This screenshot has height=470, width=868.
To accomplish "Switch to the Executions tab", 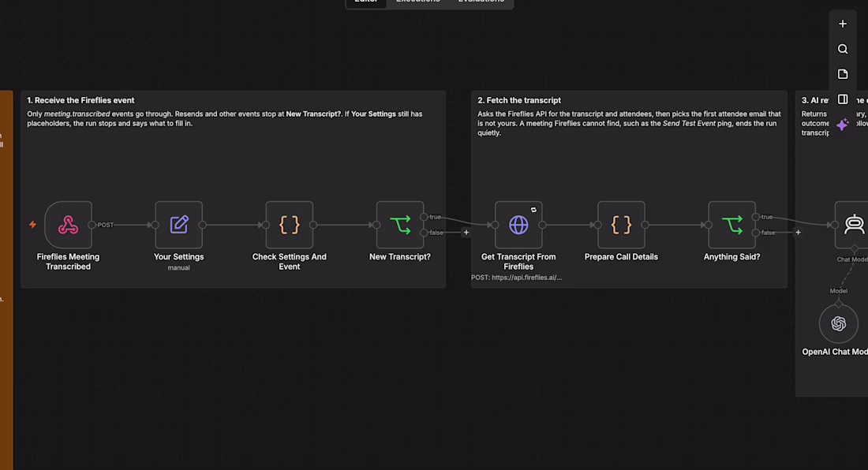I will (x=418, y=2).
